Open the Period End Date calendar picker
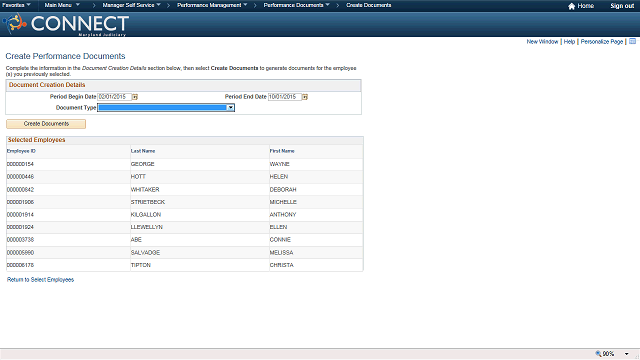640x360 pixels. coord(305,97)
